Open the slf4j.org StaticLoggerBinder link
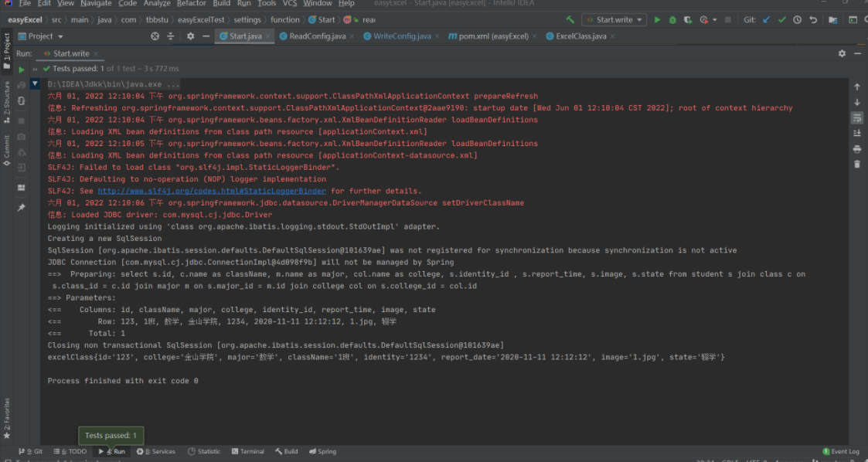 point(212,191)
